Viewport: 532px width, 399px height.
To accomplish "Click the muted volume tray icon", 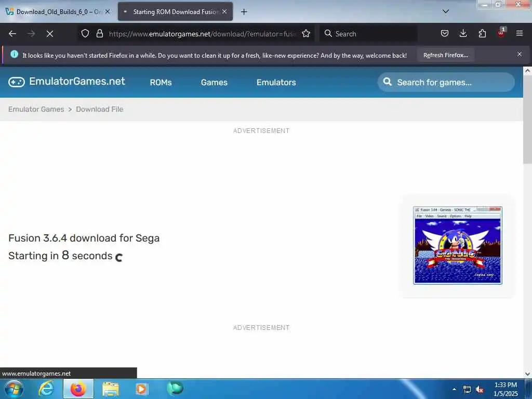I will 480,390.
